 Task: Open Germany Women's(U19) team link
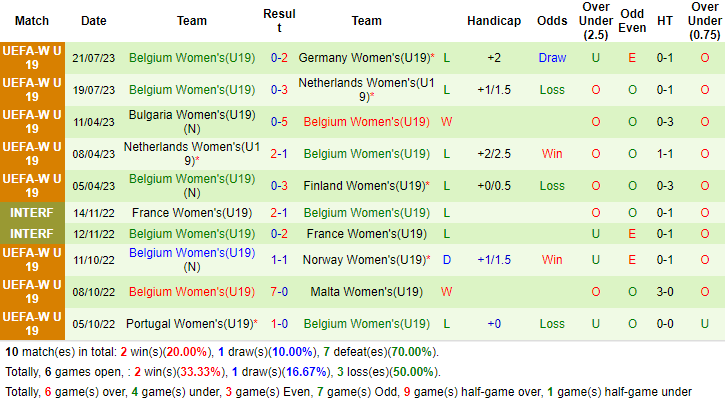(x=364, y=58)
